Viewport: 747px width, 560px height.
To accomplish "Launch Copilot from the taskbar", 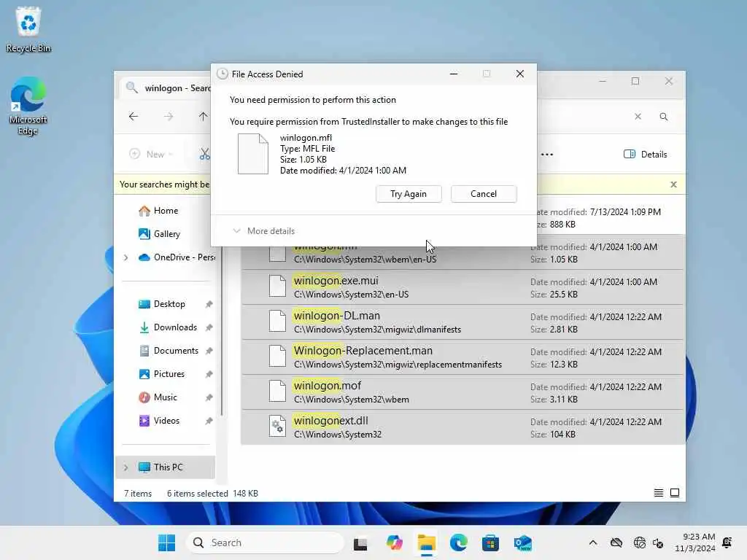I will pyautogui.click(x=394, y=542).
